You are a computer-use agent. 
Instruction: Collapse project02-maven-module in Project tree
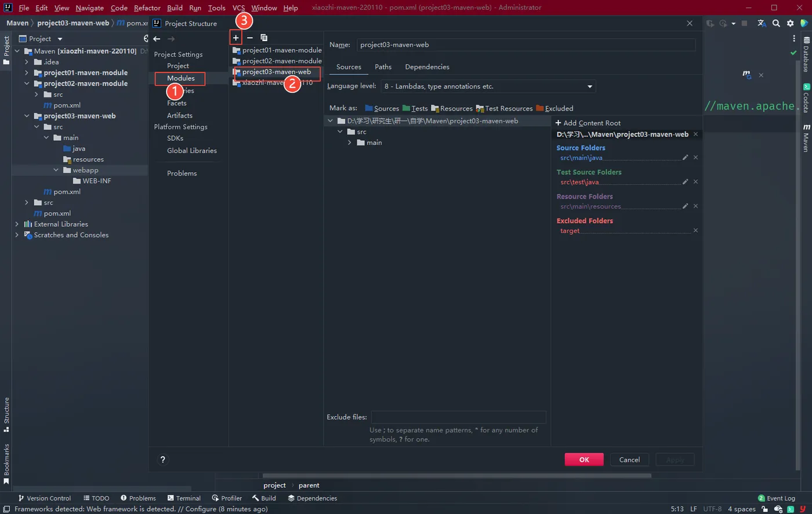click(27, 83)
